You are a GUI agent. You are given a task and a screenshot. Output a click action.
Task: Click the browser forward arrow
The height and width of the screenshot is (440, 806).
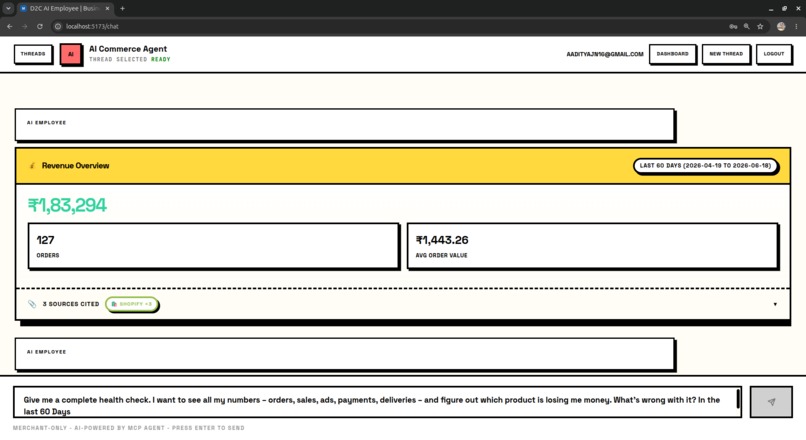(24, 26)
